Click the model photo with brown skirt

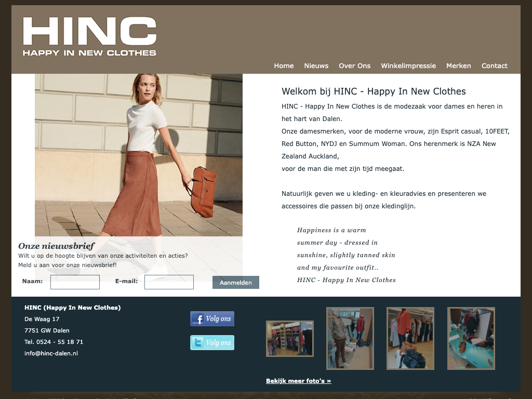pyautogui.click(x=138, y=155)
